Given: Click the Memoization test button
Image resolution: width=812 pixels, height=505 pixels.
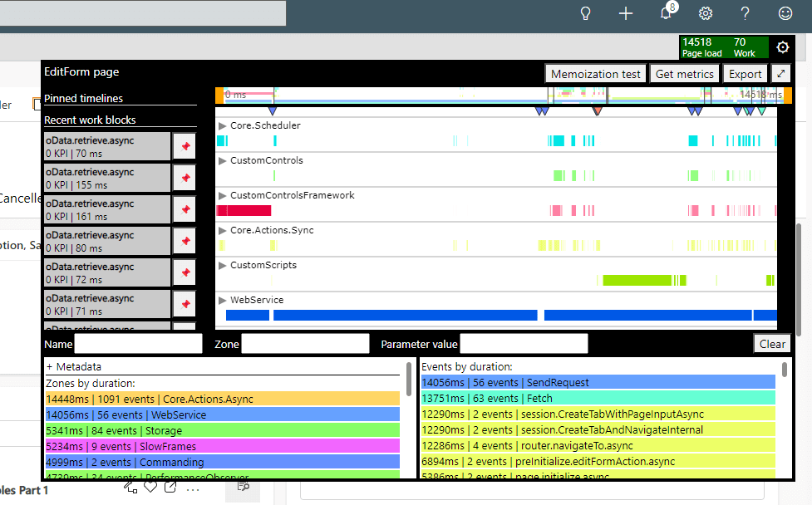Looking at the screenshot, I should coord(596,74).
